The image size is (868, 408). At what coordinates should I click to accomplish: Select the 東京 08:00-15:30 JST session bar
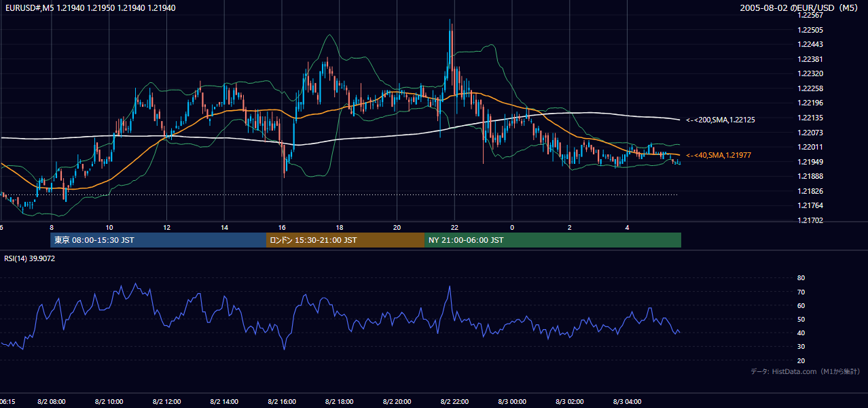[x=158, y=240]
